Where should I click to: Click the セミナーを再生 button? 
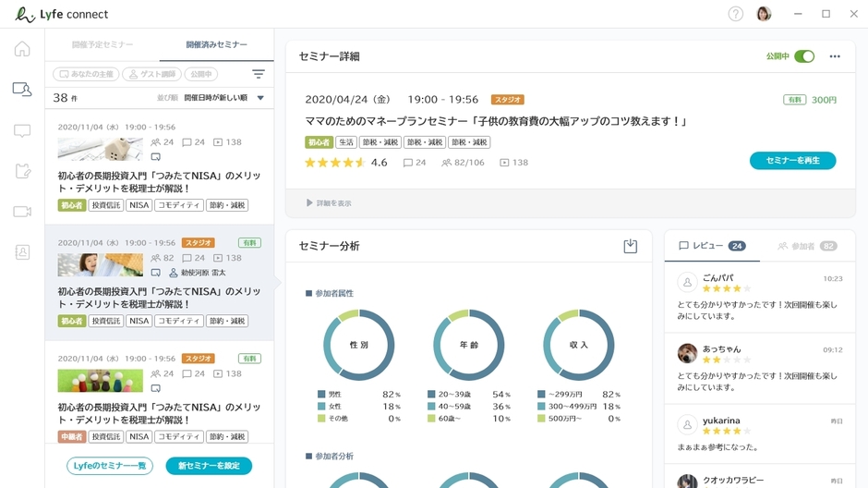[792, 161]
